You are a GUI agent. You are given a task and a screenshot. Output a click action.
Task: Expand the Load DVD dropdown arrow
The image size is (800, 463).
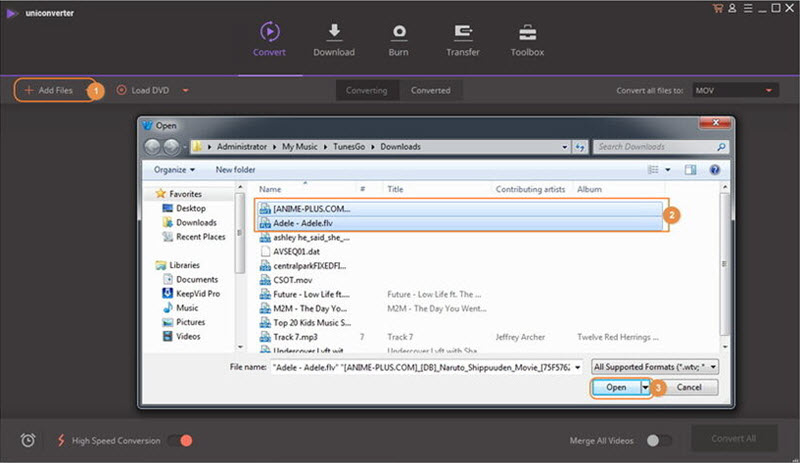tap(185, 91)
